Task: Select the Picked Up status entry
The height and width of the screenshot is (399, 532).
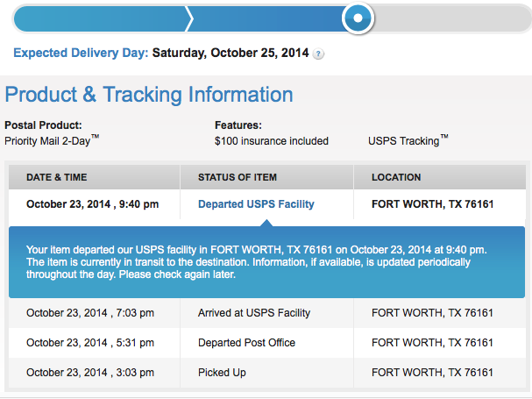Action: pos(222,373)
